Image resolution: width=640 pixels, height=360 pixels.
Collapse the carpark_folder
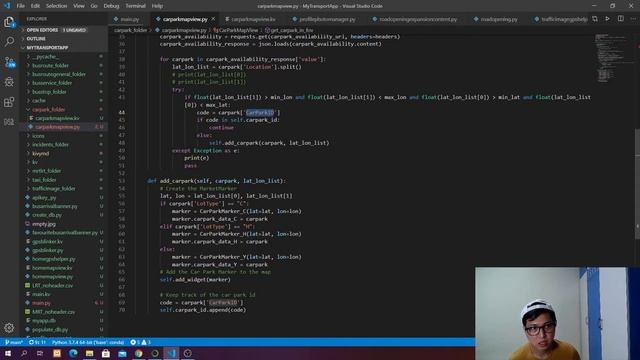[63, 109]
